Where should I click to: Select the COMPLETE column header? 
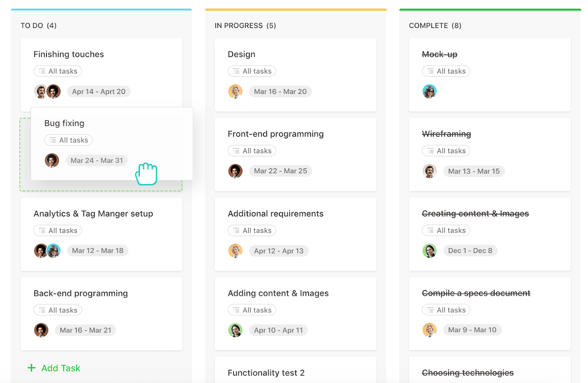pyautogui.click(x=435, y=26)
